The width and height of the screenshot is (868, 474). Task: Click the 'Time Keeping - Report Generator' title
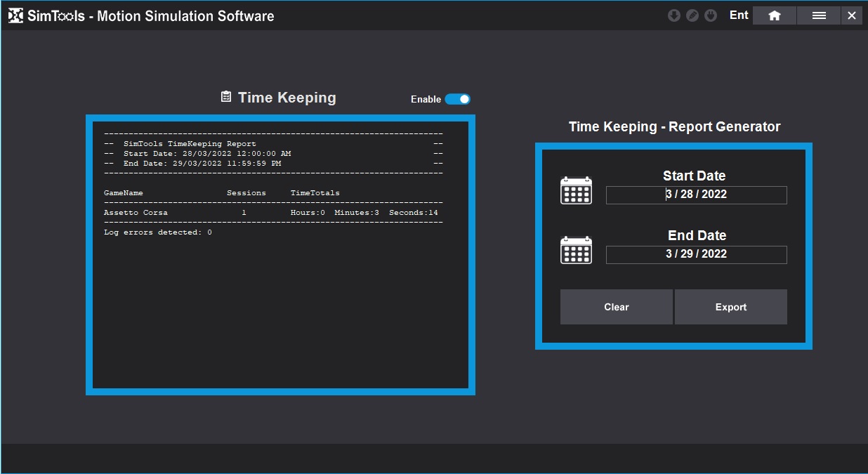[x=674, y=126]
